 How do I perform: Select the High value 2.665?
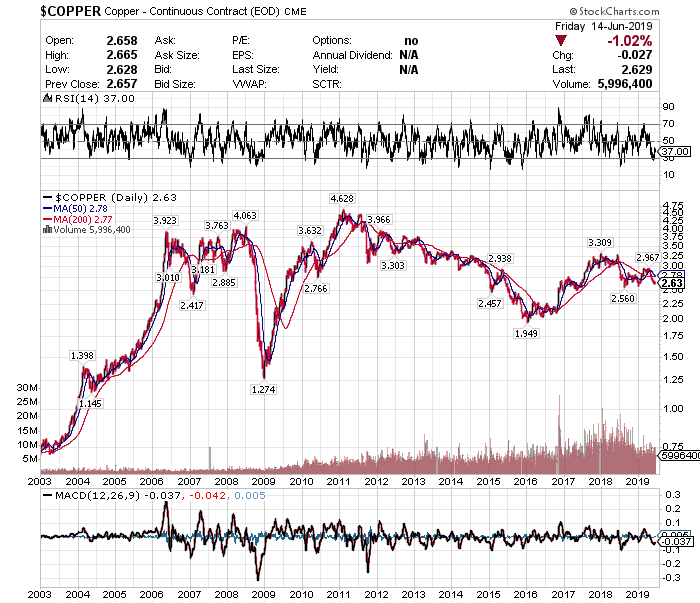click(122, 55)
